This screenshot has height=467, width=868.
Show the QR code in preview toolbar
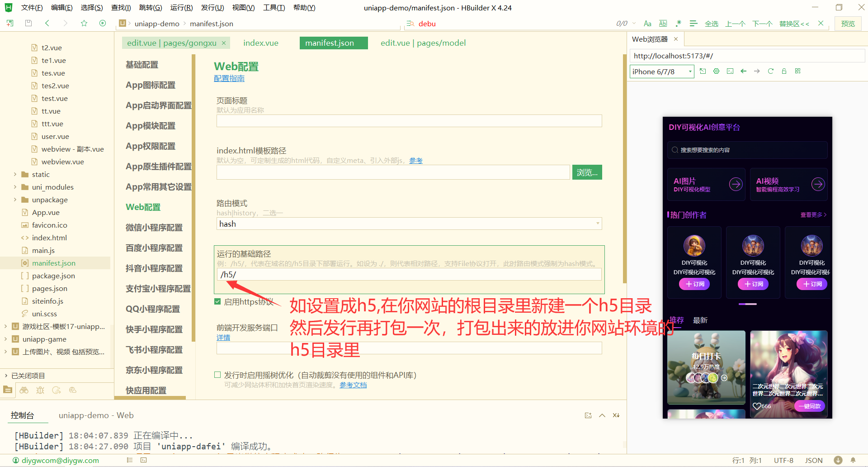tap(798, 71)
